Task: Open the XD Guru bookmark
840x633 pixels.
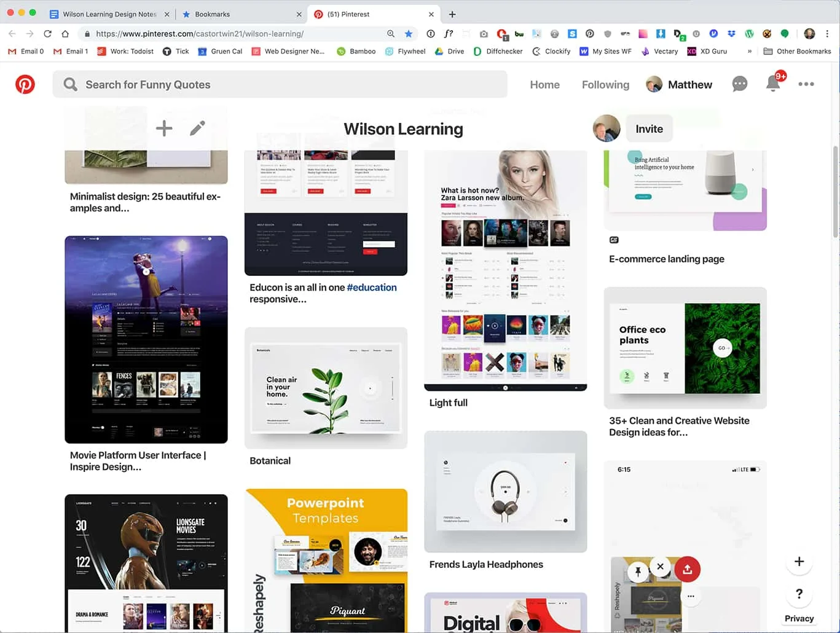Action: (707, 52)
